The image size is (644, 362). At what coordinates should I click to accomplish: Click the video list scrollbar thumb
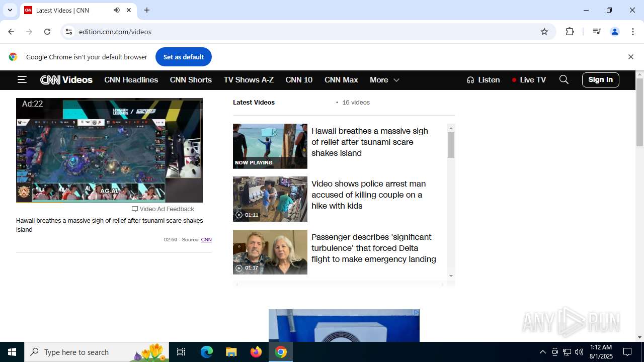click(451, 145)
